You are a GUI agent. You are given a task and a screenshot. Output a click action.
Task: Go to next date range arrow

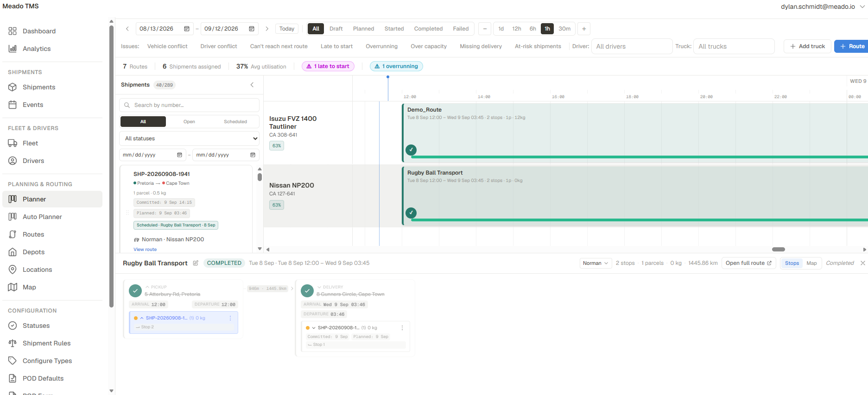pos(267,29)
